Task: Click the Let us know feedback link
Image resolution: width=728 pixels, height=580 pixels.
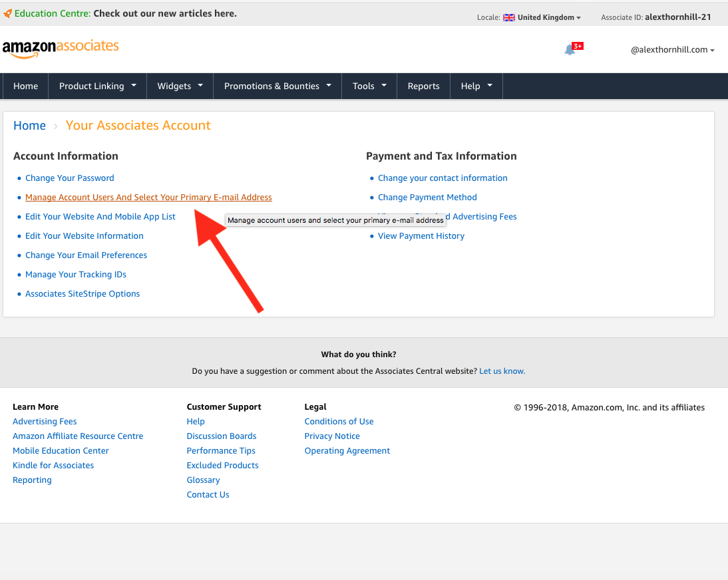Action: [x=502, y=370]
